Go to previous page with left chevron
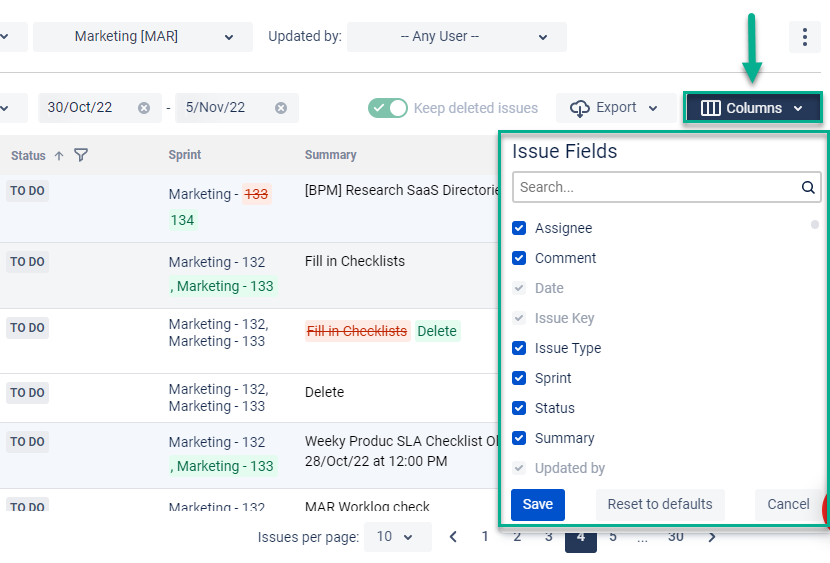830x563 pixels. 453,537
